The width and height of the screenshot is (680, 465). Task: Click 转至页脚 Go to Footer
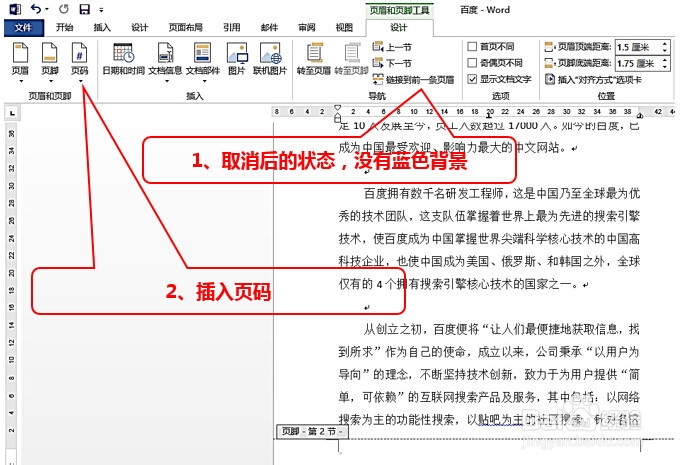[351, 59]
